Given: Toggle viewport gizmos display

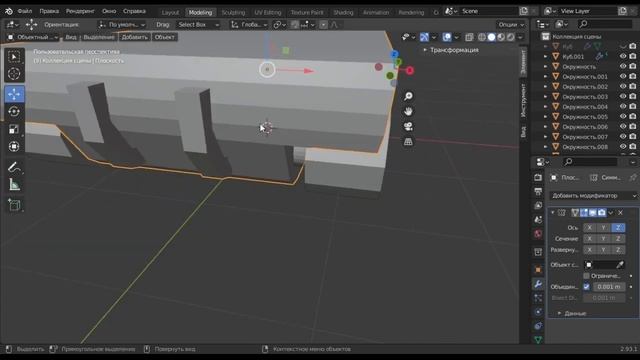Looking at the screenshot, I should [x=424, y=37].
